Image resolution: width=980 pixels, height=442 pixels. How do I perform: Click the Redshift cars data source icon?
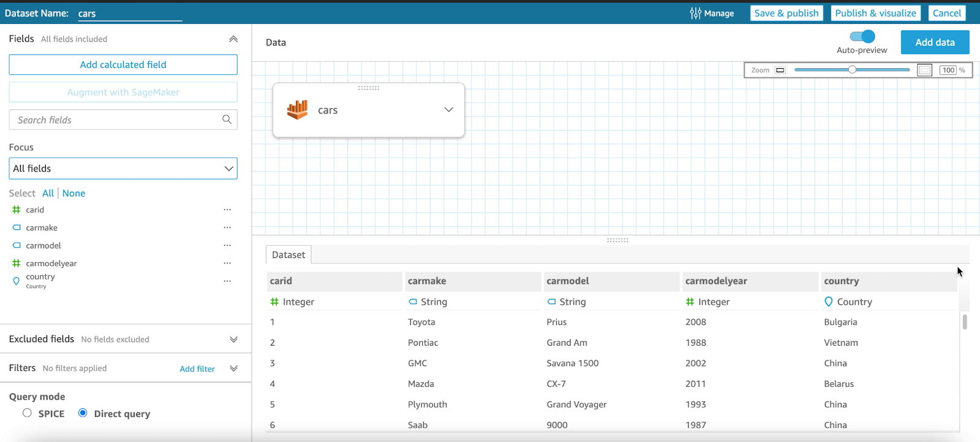298,110
